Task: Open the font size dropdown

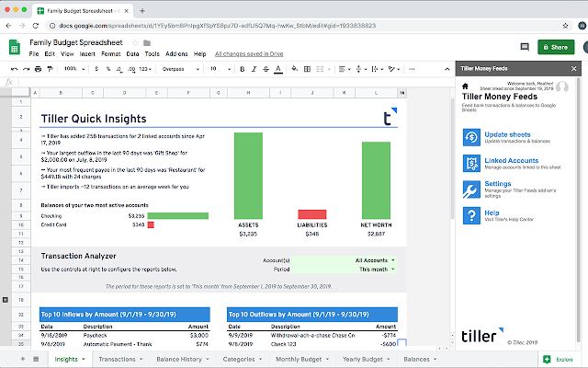Action: pos(220,69)
